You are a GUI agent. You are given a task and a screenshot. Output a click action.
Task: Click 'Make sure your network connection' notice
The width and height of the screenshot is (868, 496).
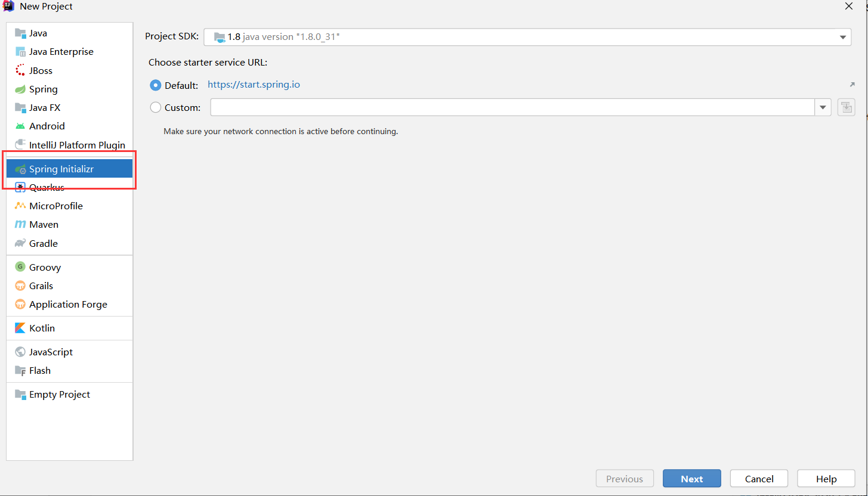click(280, 131)
